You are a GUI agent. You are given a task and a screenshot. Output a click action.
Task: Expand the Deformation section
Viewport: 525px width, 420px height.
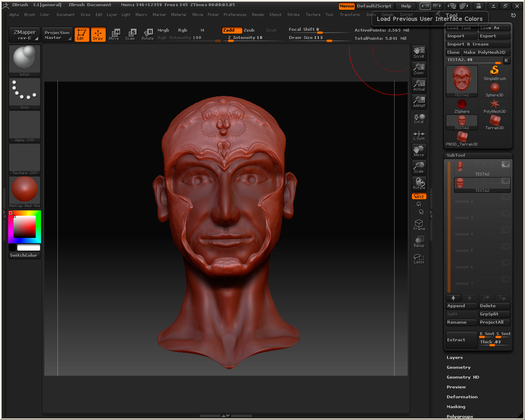[x=462, y=397]
